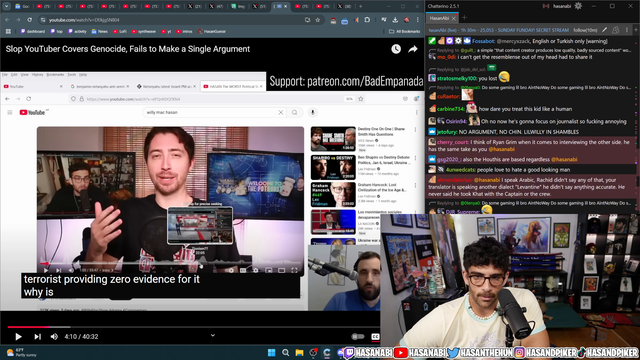Image resolution: width=640 pixels, height=360 pixels.
Task: Click the follow(10m) chat mode label
Action: point(585,30)
